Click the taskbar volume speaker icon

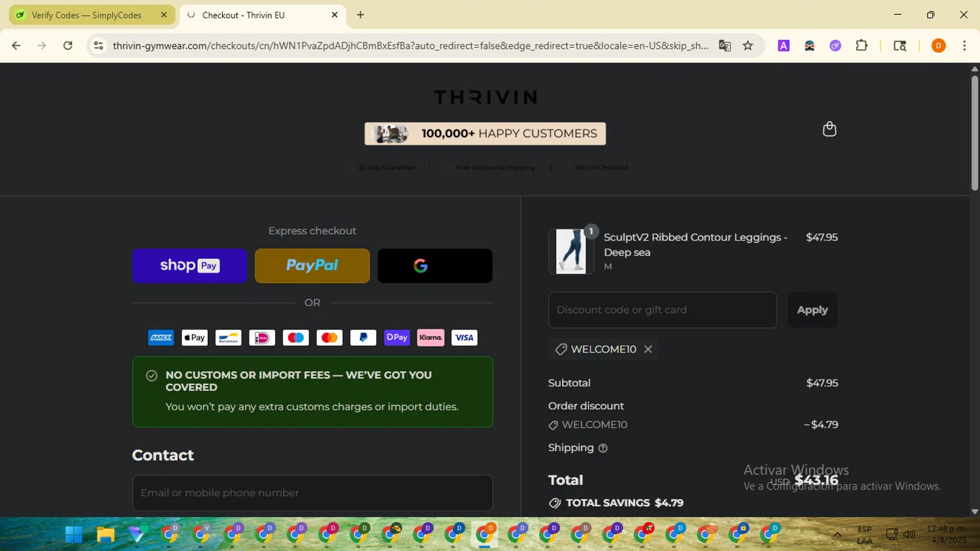[x=909, y=535]
